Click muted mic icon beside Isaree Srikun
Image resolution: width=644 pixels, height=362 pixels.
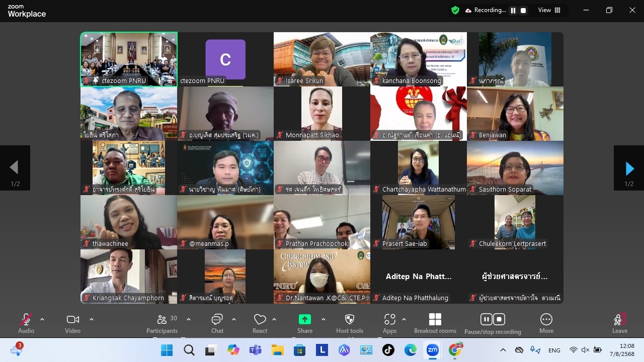click(x=280, y=80)
